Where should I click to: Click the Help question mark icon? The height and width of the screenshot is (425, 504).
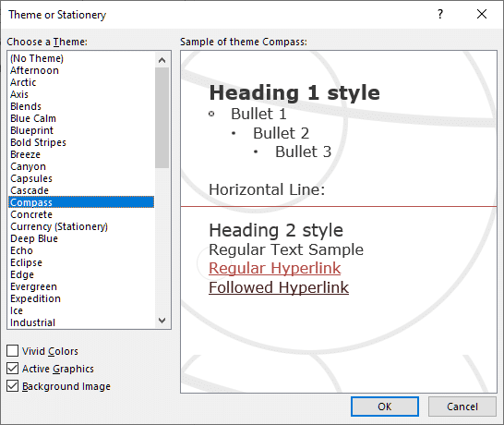[440, 14]
